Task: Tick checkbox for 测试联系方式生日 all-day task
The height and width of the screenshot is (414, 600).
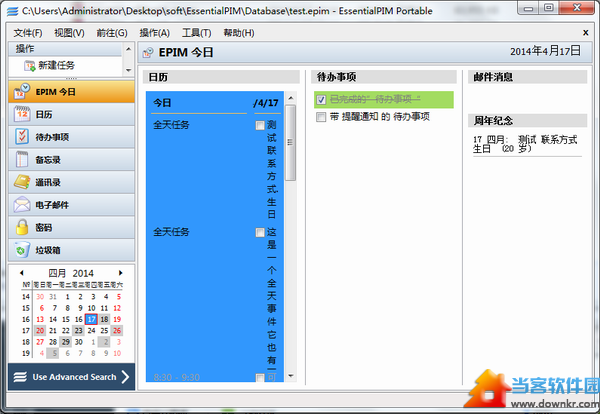Action: 260,125
